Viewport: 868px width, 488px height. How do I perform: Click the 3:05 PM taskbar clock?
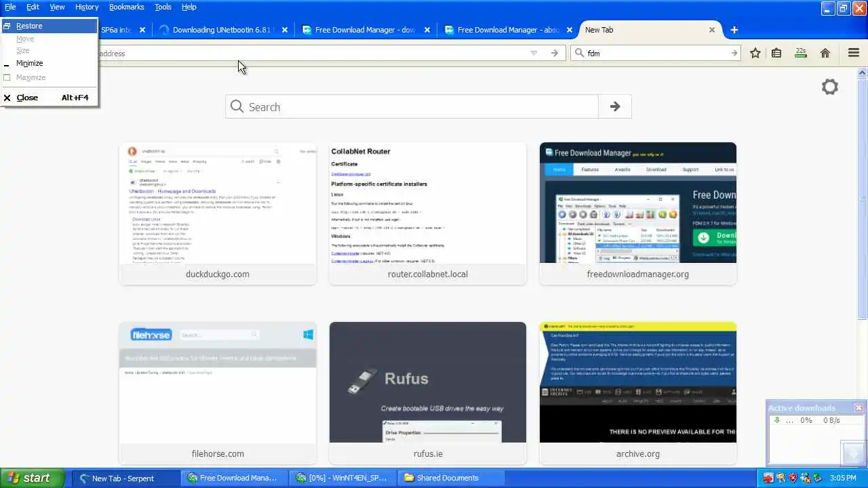tap(844, 478)
